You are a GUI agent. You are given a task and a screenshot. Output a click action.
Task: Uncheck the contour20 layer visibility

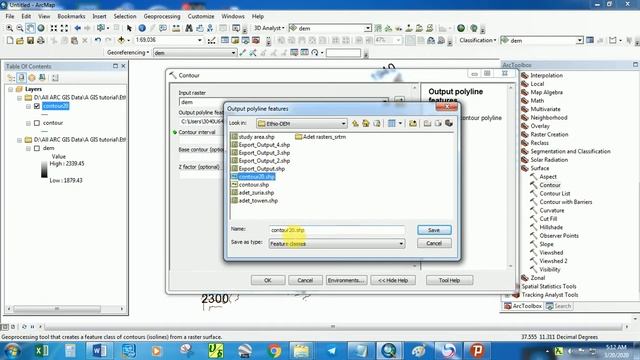point(37,106)
